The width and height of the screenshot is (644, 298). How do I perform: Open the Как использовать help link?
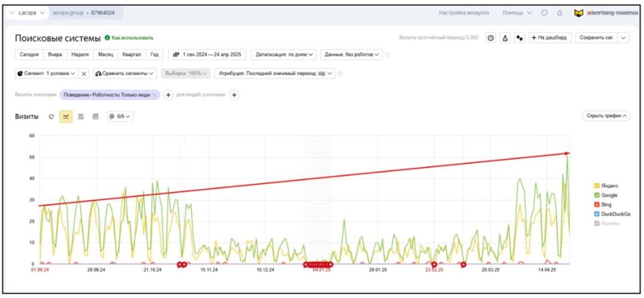pyautogui.click(x=129, y=38)
